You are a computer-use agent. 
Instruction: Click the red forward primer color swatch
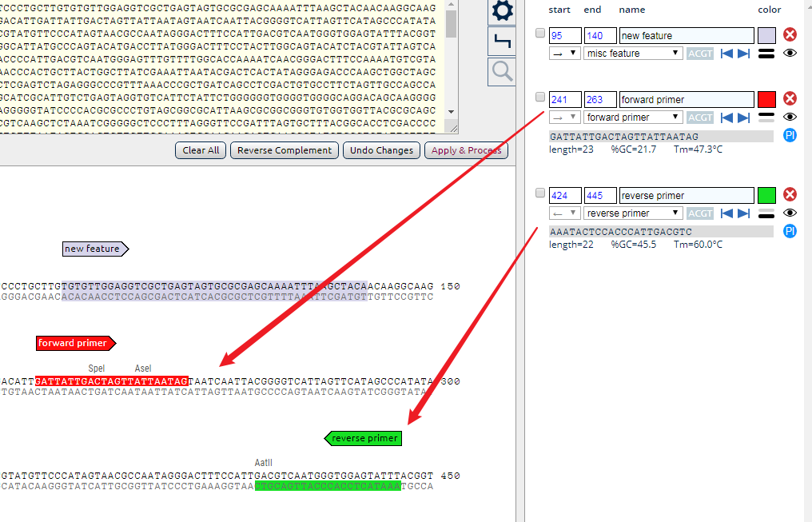(766, 100)
